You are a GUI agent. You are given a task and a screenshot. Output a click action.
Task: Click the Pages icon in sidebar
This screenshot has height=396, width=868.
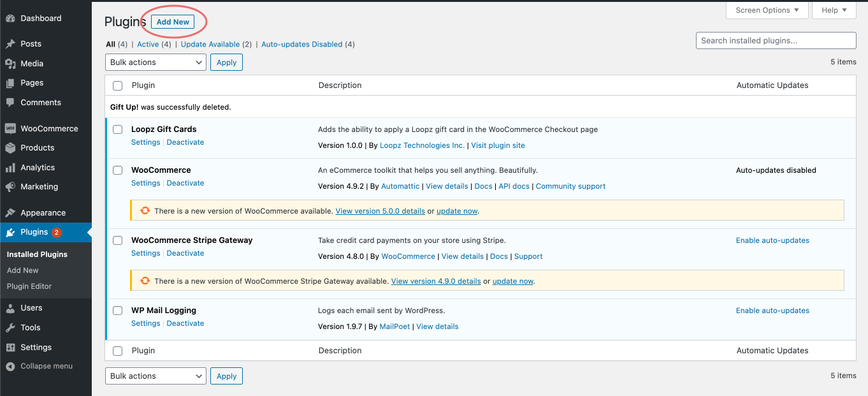tap(10, 83)
